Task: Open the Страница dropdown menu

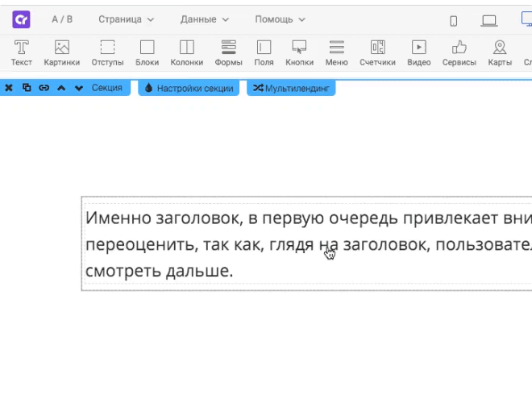Action: pyautogui.click(x=127, y=19)
